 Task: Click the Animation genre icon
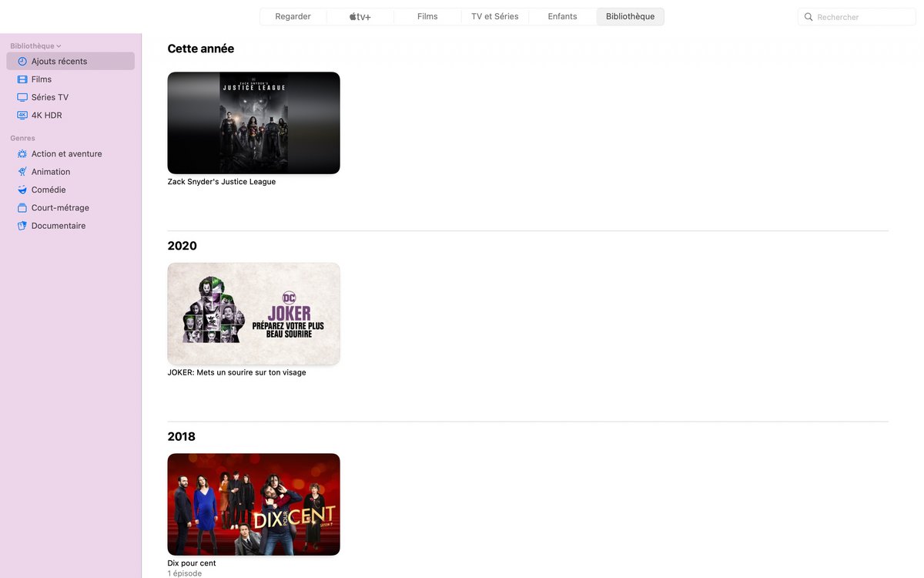point(22,172)
